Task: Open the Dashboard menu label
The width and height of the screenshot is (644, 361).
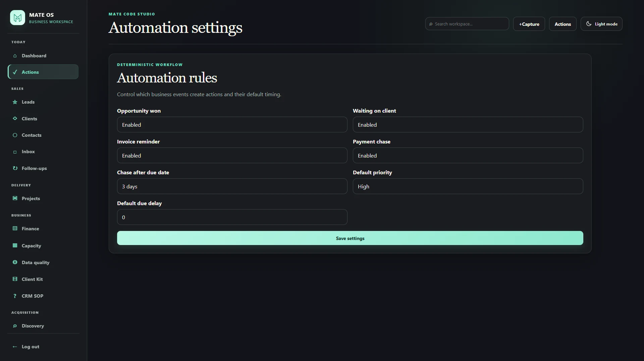Action: coord(34,56)
